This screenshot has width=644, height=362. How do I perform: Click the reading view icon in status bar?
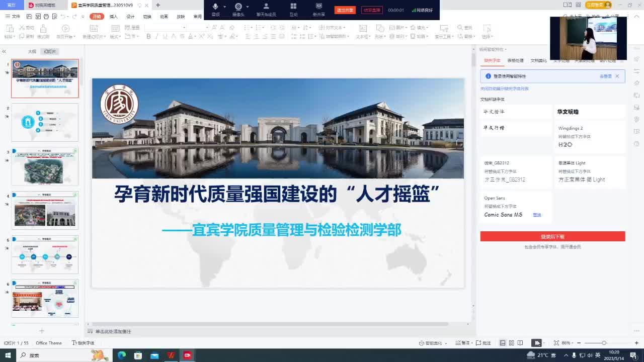pos(520,343)
